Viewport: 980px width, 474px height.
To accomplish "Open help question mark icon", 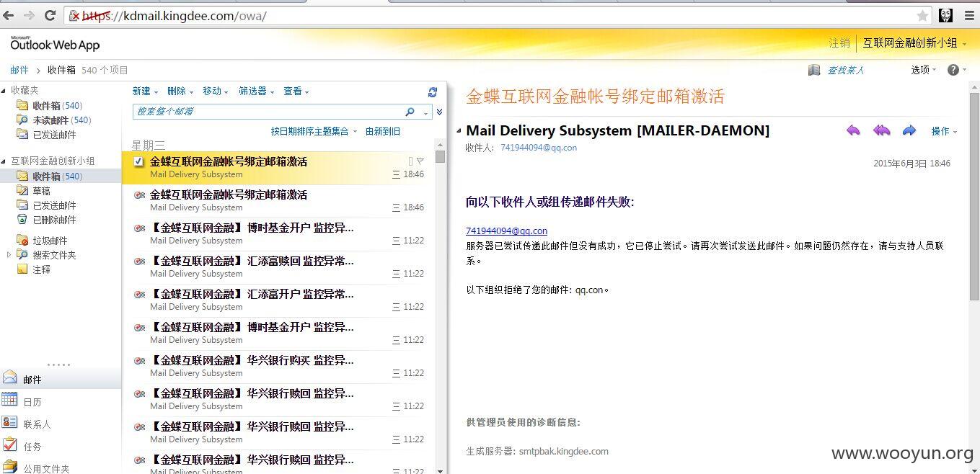I will 953,70.
